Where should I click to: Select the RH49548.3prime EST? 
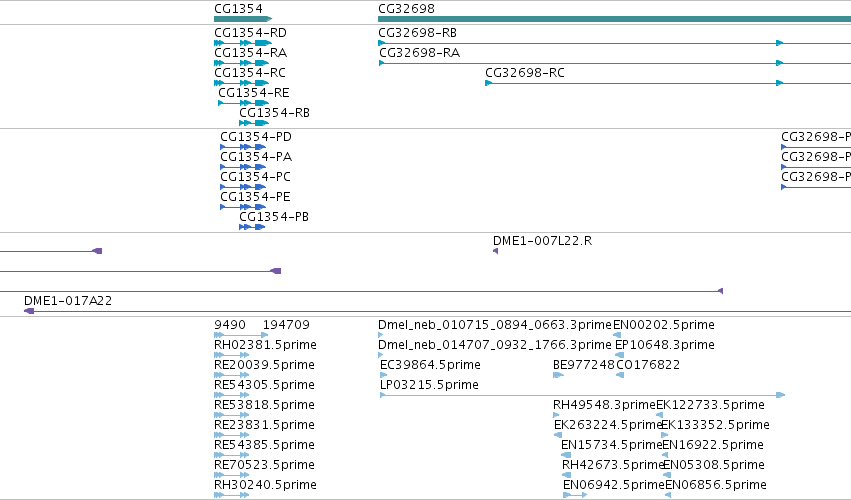pyautogui.click(x=605, y=405)
